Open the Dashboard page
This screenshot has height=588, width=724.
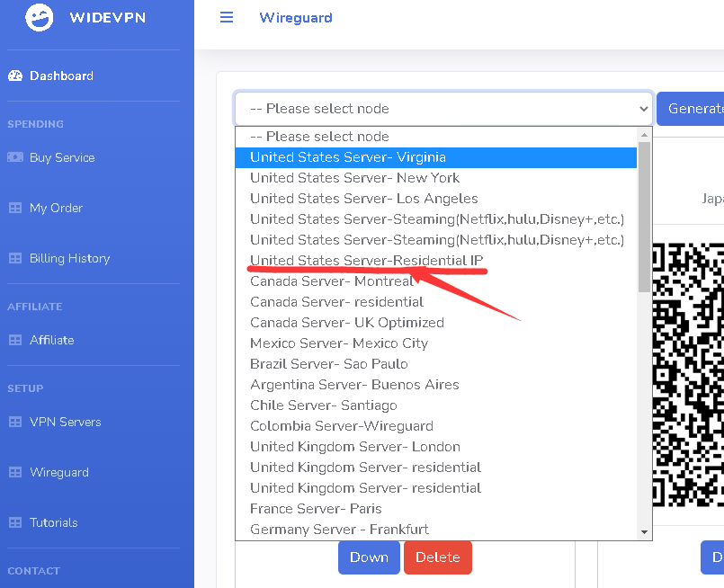pyautogui.click(x=61, y=76)
